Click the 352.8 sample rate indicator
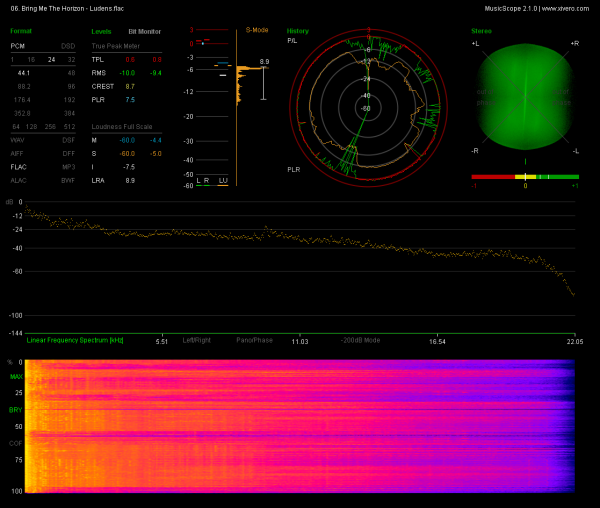This screenshot has height=508, width=600. click(22, 114)
